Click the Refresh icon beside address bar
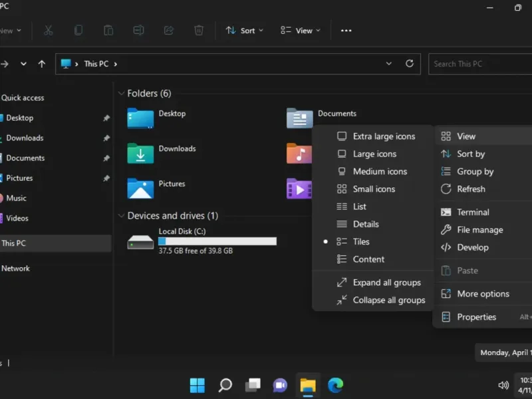This screenshot has width=532, height=399. (x=410, y=63)
